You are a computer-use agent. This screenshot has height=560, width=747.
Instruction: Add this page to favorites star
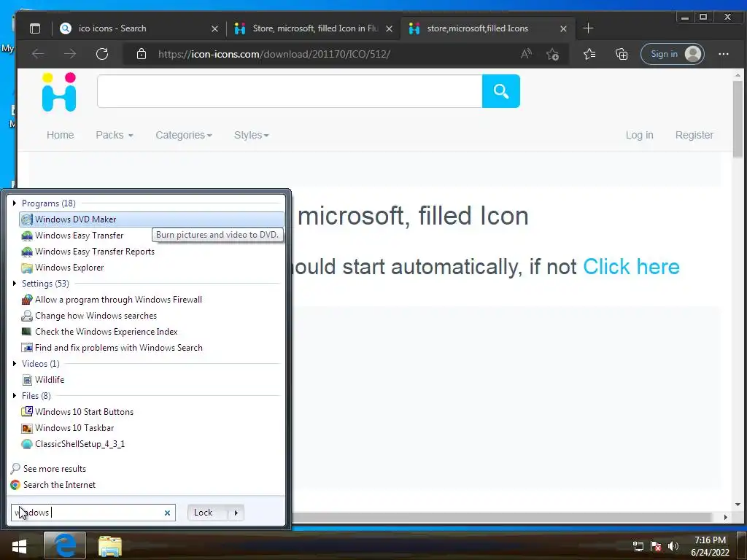point(553,54)
